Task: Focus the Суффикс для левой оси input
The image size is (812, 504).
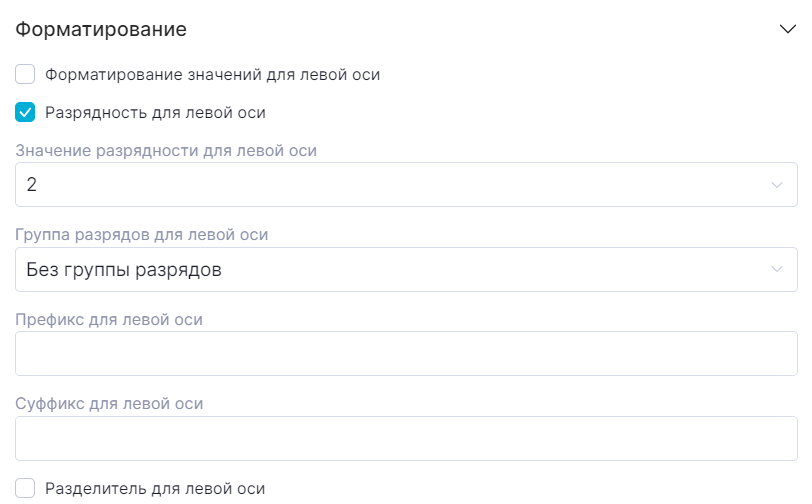Action: (x=406, y=439)
